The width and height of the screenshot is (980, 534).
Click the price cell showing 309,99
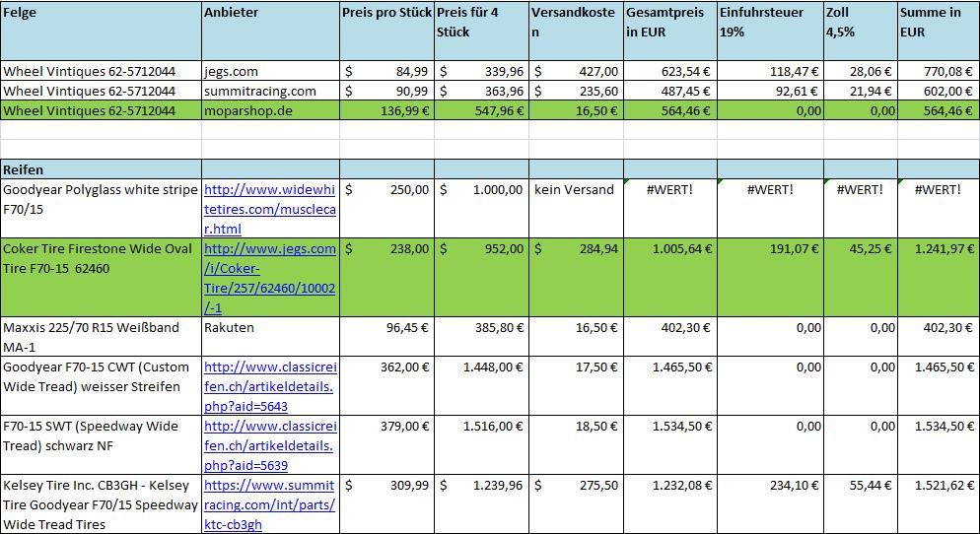386,504
